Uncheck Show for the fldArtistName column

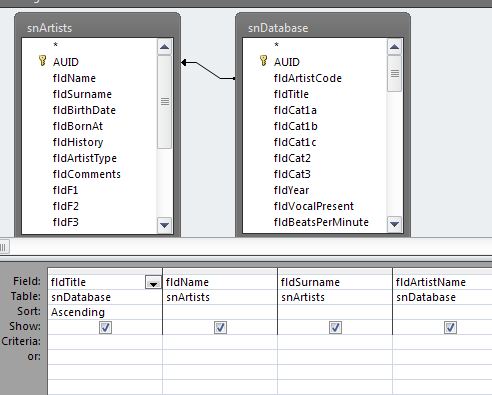(450, 327)
